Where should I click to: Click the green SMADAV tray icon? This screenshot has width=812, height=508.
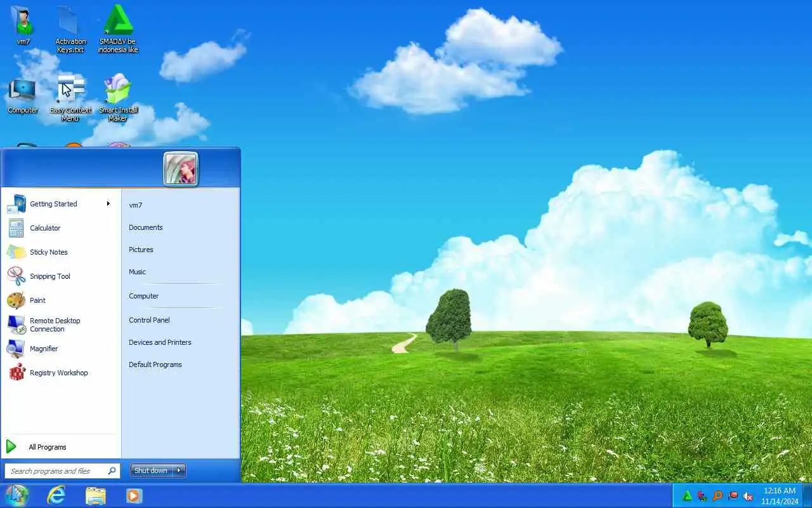(x=687, y=496)
